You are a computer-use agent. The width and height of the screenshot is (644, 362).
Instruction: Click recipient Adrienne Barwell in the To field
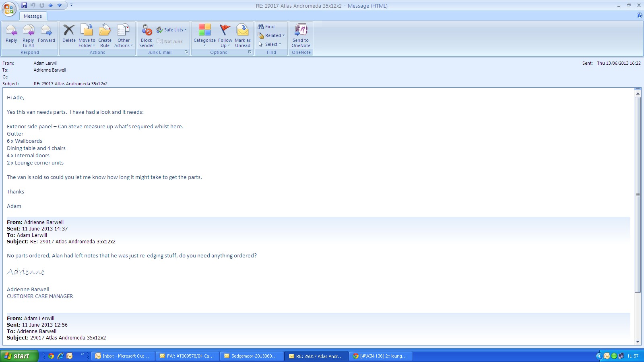point(50,70)
